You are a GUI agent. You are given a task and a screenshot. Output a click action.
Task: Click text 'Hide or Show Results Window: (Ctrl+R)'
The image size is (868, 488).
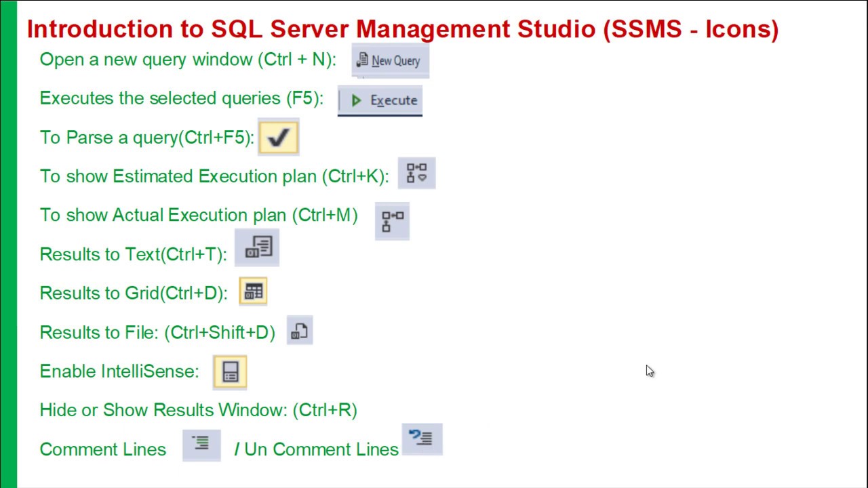click(x=199, y=410)
